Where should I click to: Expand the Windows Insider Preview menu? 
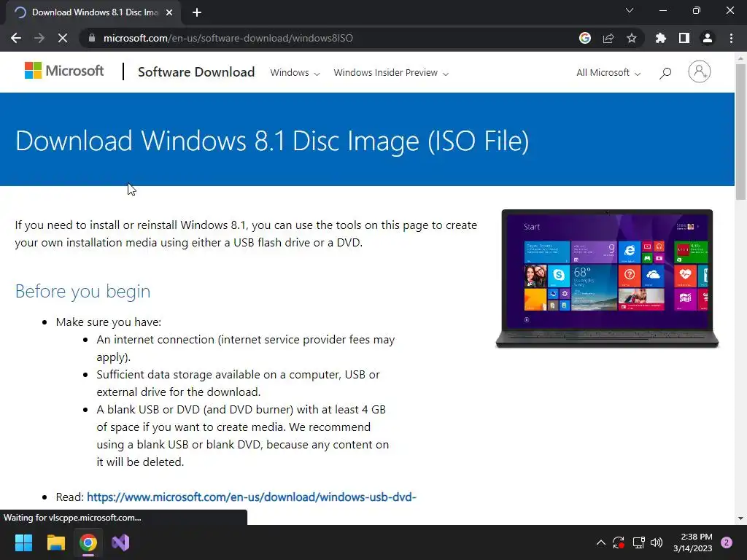(x=391, y=73)
